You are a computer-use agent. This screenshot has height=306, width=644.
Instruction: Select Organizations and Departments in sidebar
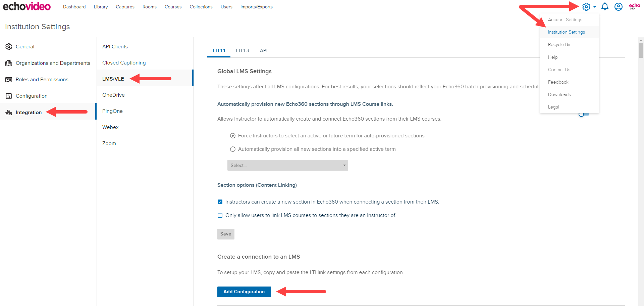[48, 63]
